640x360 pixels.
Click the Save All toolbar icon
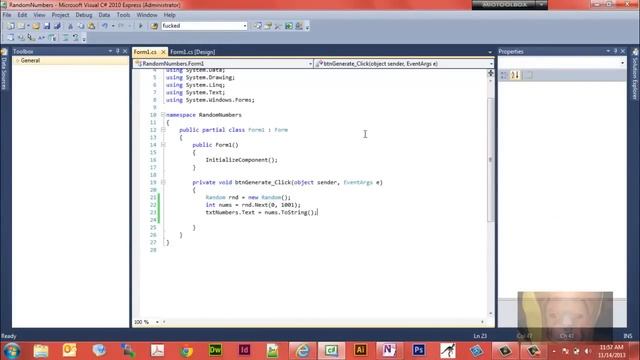(57, 26)
